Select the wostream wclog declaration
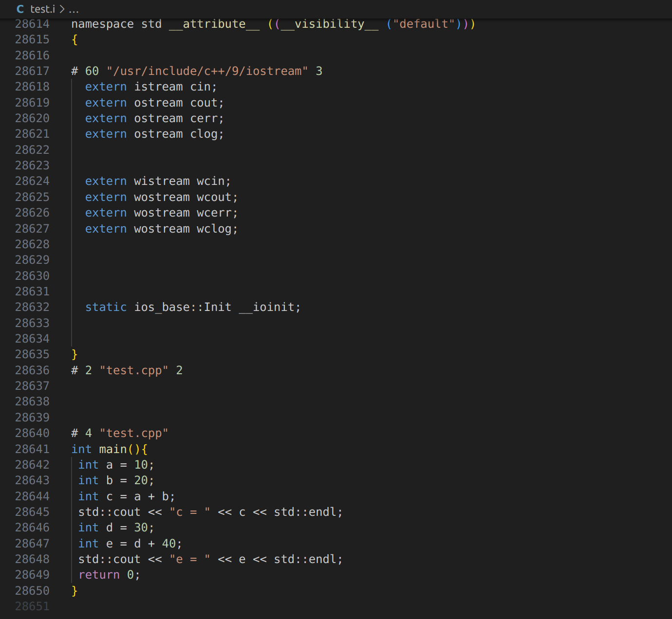 pos(161,228)
